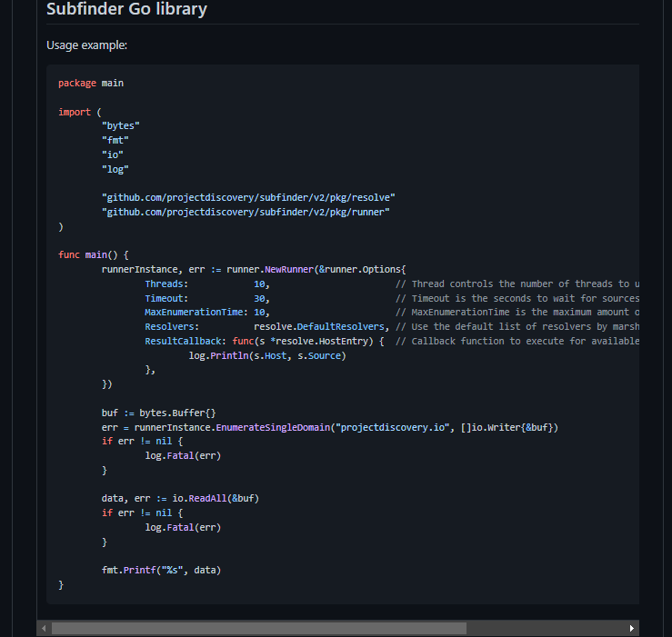The height and width of the screenshot is (637, 672).
Task: Click the "Threads:" option name
Action: (166, 284)
